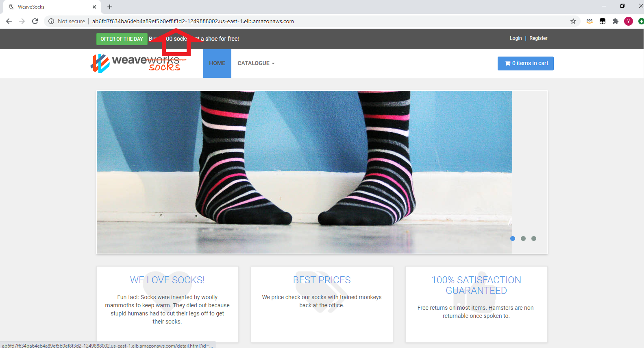Click the browser Back arrow
This screenshot has width=644, height=348.
point(9,21)
